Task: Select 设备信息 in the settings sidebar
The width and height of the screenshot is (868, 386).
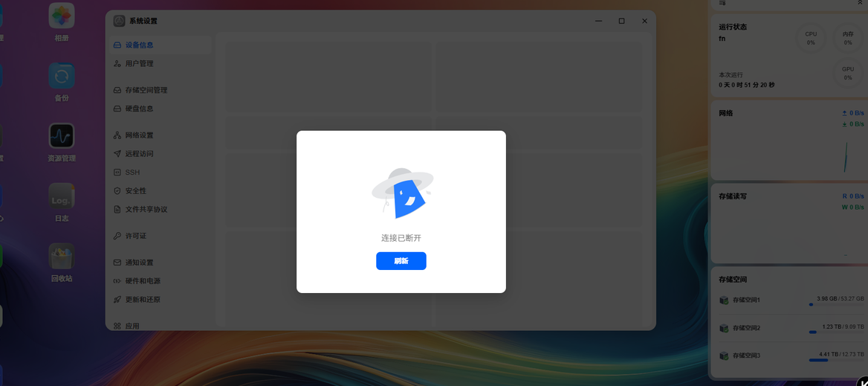Action: point(160,45)
